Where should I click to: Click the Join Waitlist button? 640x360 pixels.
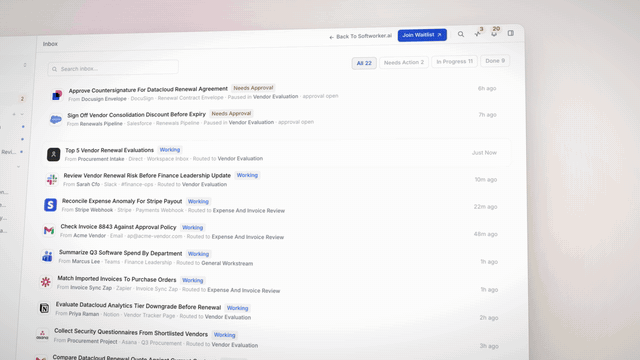coord(422,35)
